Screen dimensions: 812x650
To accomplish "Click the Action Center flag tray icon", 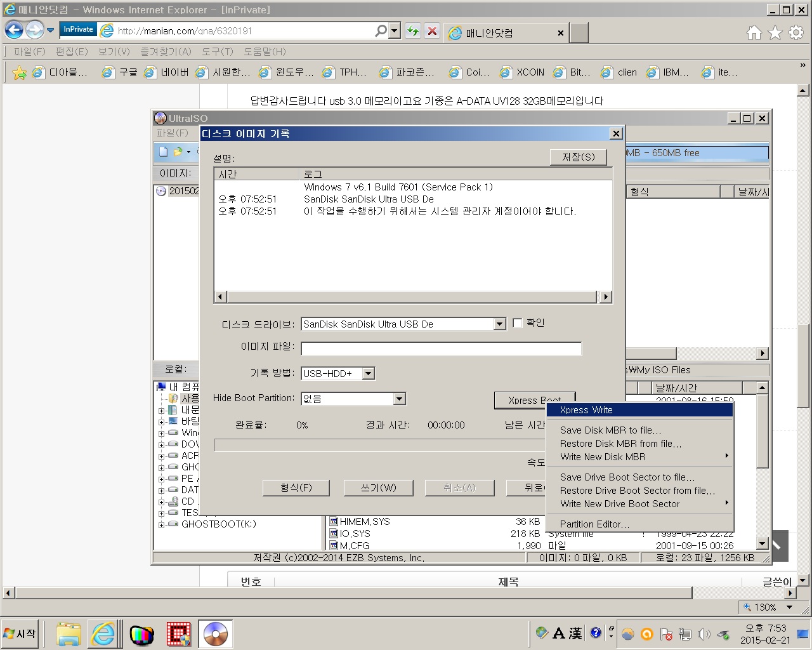I will click(666, 633).
